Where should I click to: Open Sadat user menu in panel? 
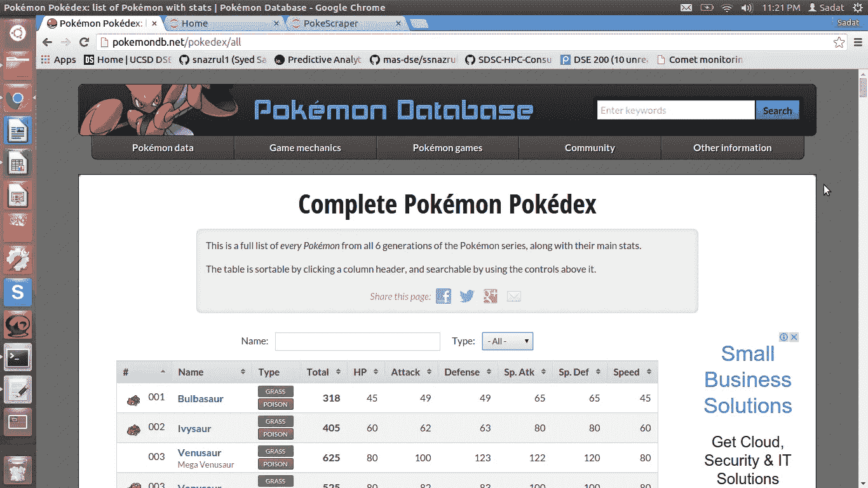coord(826,8)
